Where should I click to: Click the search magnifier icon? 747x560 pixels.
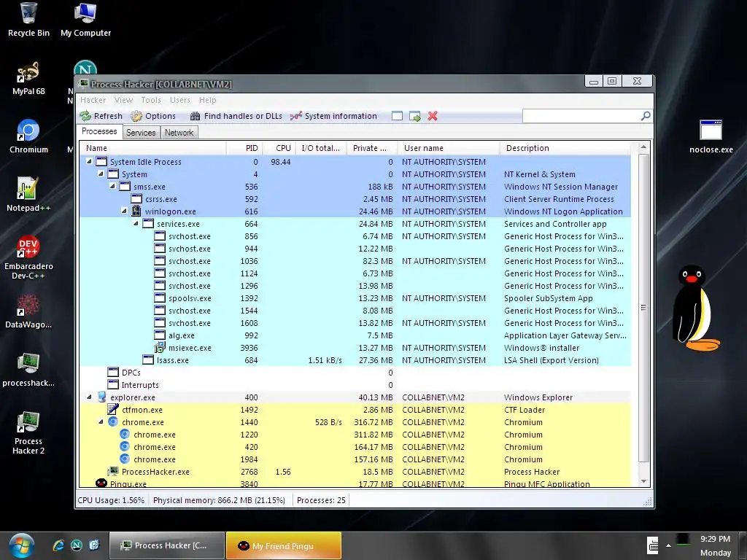coord(646,116)
